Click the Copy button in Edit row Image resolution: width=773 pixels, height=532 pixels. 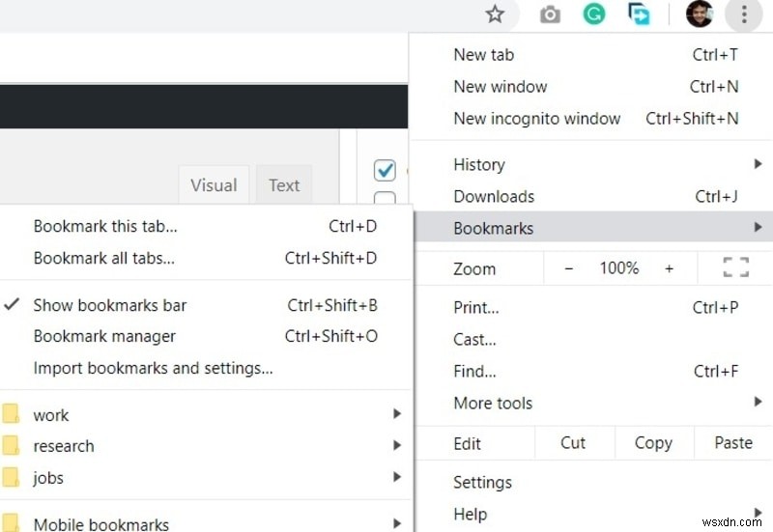click(x=654, y=443)
